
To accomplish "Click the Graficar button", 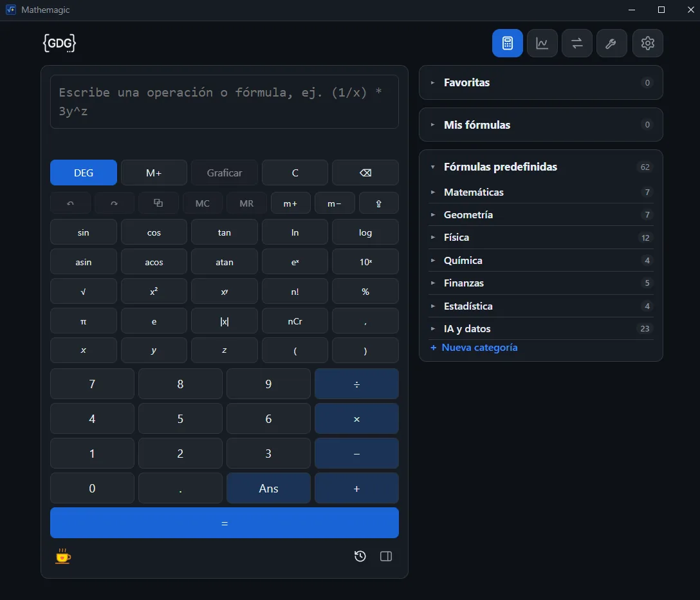I will (224, 173).
